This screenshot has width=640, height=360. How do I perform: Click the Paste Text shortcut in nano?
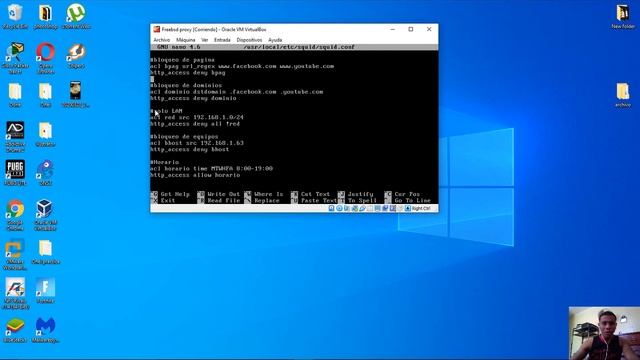pyautogui.click(x=314, y=200)
